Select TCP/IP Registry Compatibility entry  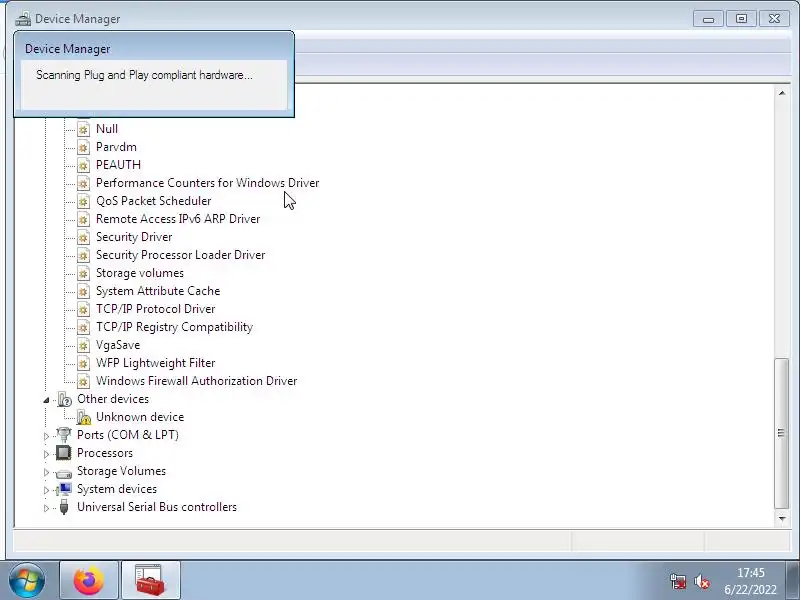(x=174, y=327)
